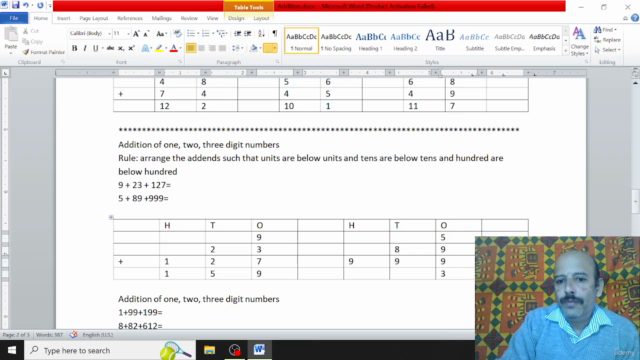Open Change Styles options

point(579,42)
